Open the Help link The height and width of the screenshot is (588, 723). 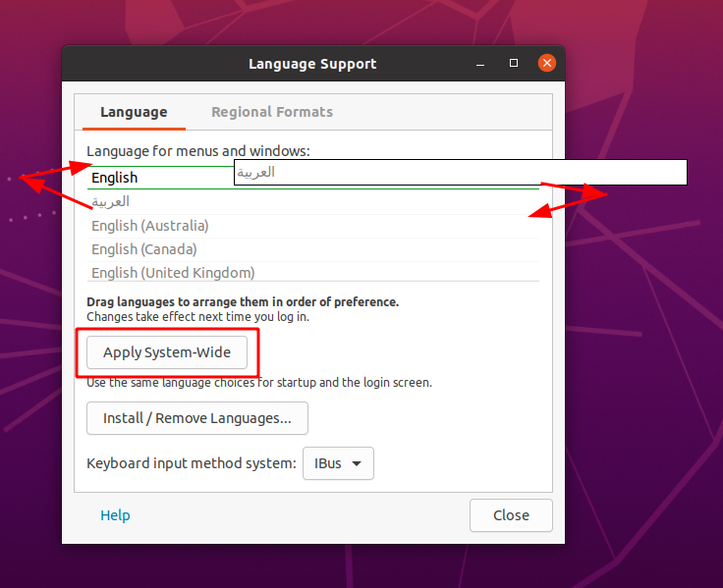coord(115,515)
